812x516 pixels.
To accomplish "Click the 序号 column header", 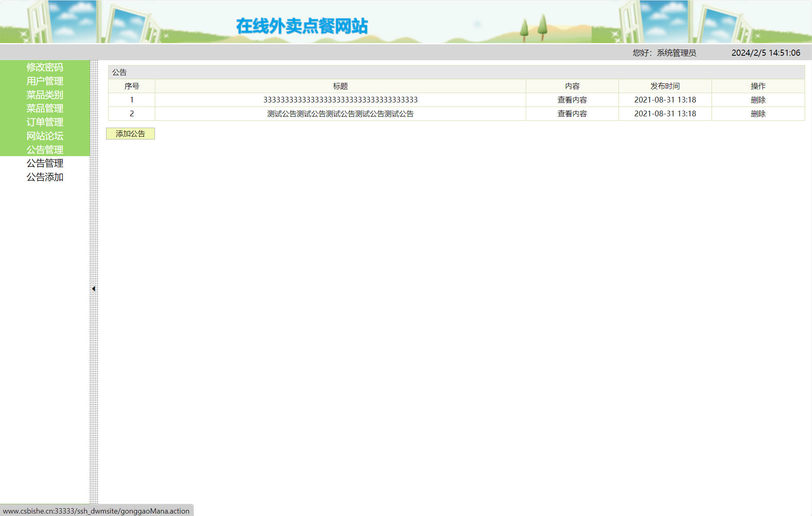I will (x=131, y=86).
